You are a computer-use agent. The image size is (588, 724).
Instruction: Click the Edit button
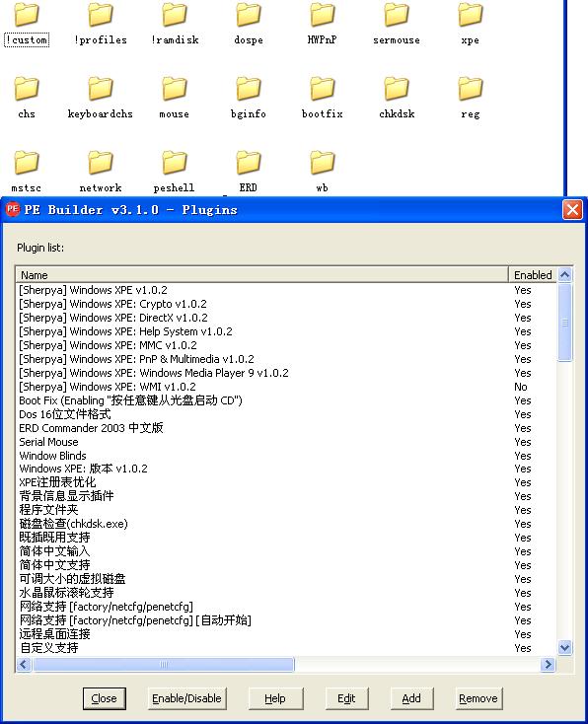coord(347,698)
